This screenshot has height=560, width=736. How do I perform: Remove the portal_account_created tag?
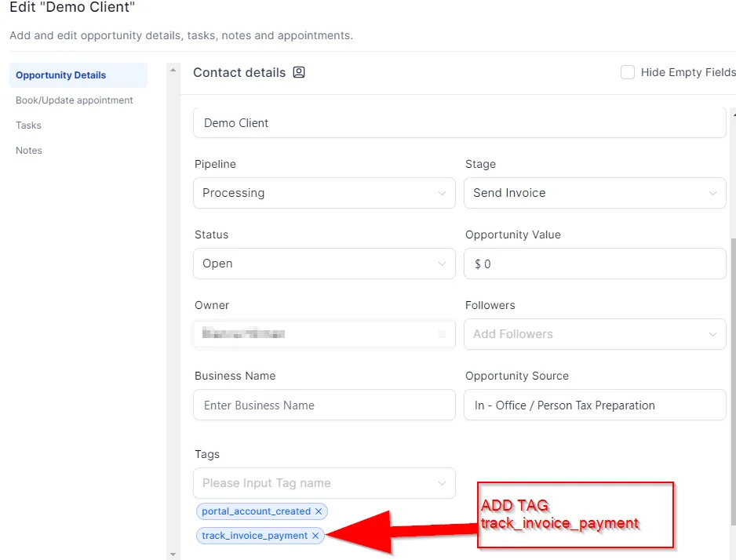point(319,511)
